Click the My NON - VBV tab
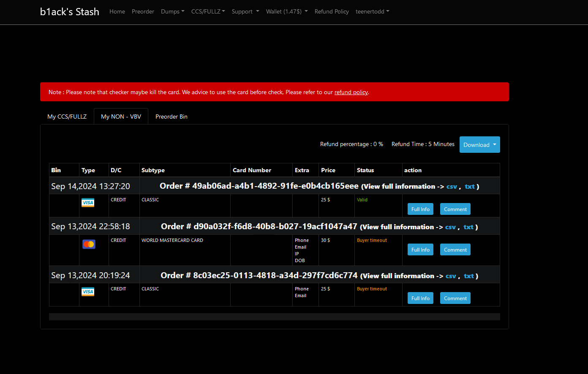The image size is (588, 374). coord(121,117)
